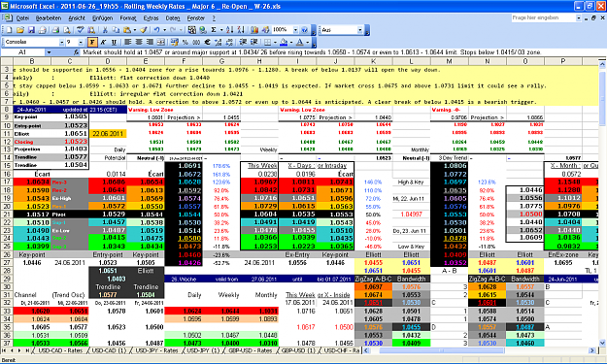Click the Help question mark icon
The width and height of the screenshot is (607, 364).
tap(305, 30)
